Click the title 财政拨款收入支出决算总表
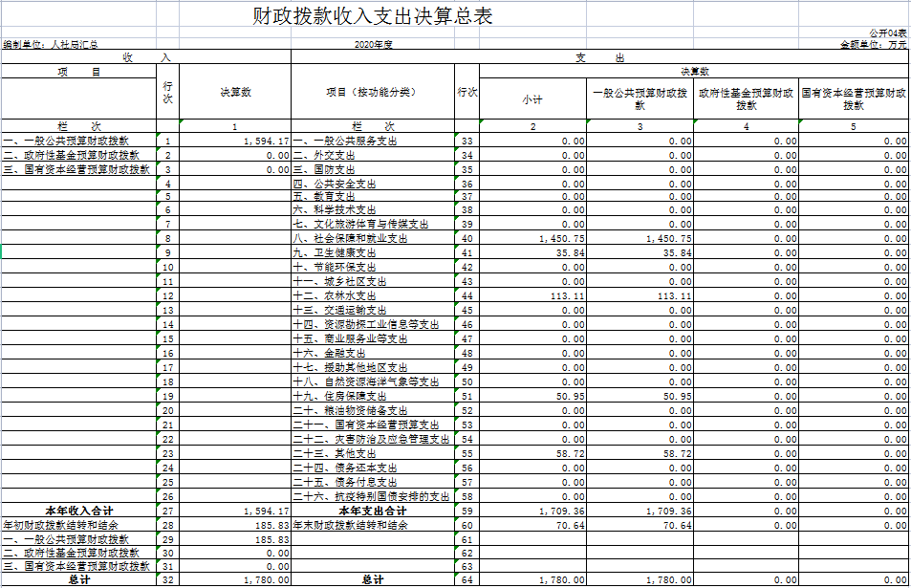911x588 pixels. [x=373, y=17]
